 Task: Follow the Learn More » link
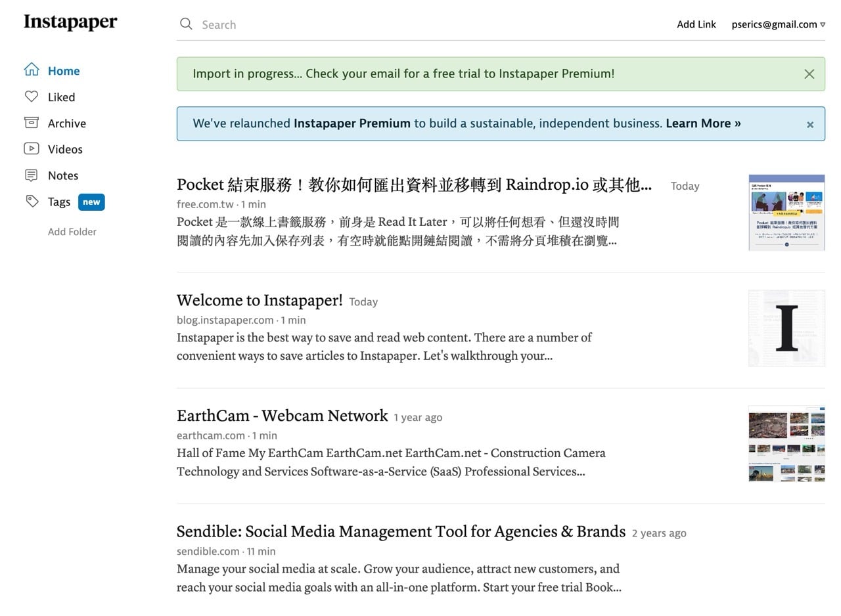[x=703, y=123]
